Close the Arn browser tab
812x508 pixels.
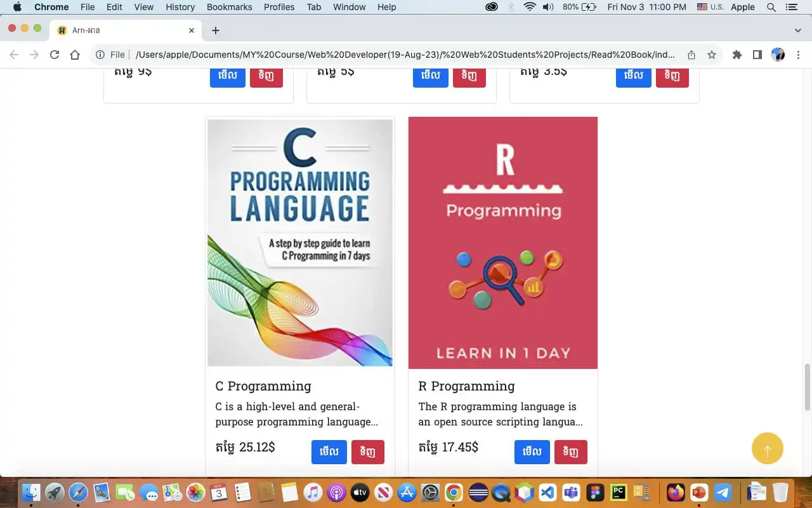point(192,30)
